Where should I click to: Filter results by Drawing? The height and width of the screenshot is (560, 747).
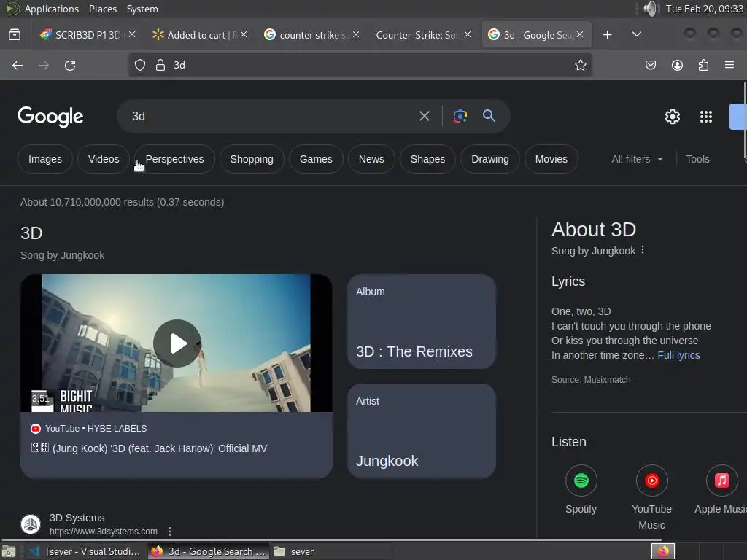490,159
